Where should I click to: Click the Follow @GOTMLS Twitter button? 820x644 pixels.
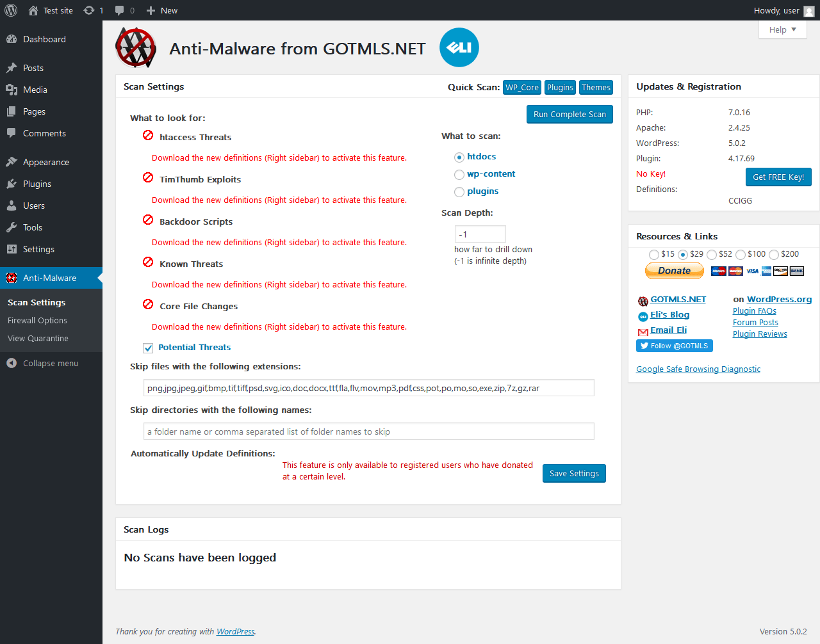(x=675, y=346)
